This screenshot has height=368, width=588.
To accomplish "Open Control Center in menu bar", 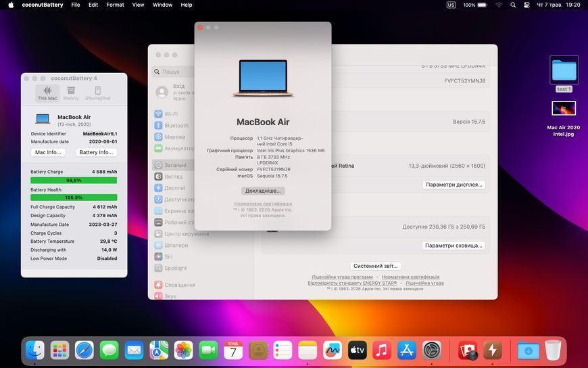I will (526, 5).
